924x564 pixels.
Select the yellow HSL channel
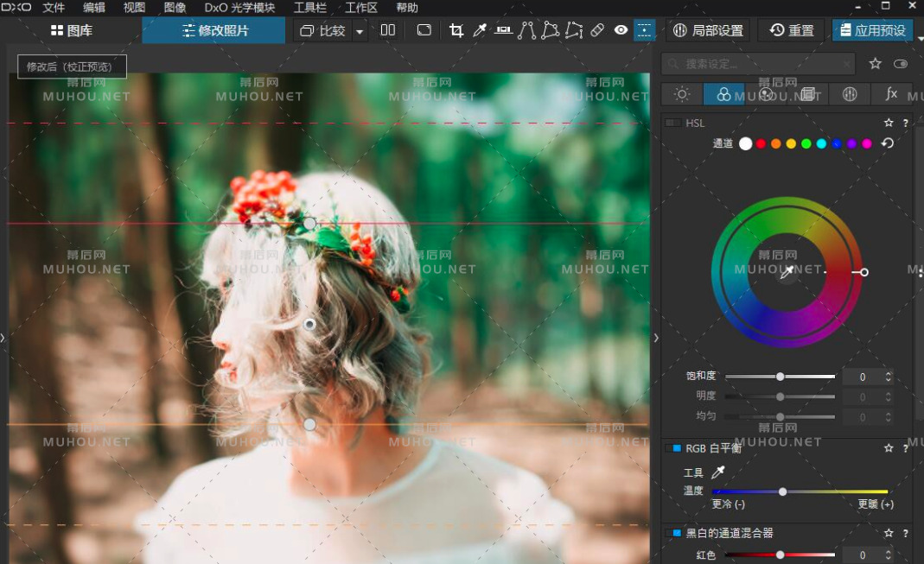pyautogui.click(x=791, y=143)
